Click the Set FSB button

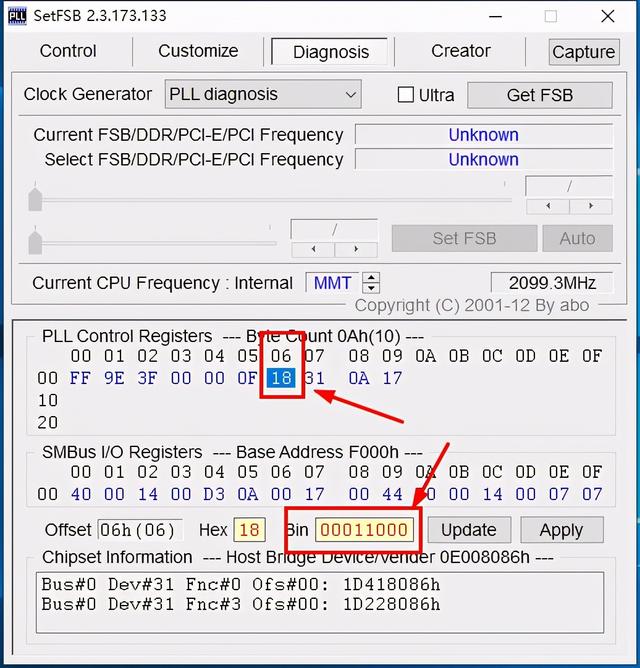coord(464,238)
